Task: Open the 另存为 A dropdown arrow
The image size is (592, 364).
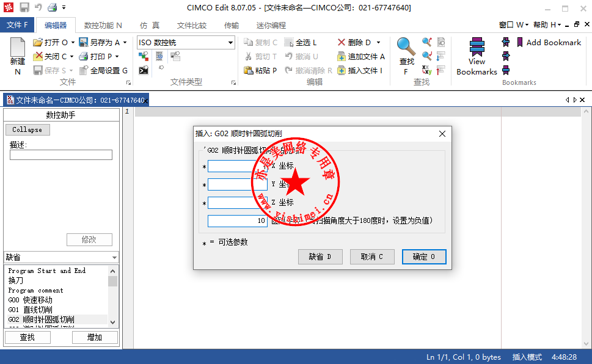Action: 125,42
